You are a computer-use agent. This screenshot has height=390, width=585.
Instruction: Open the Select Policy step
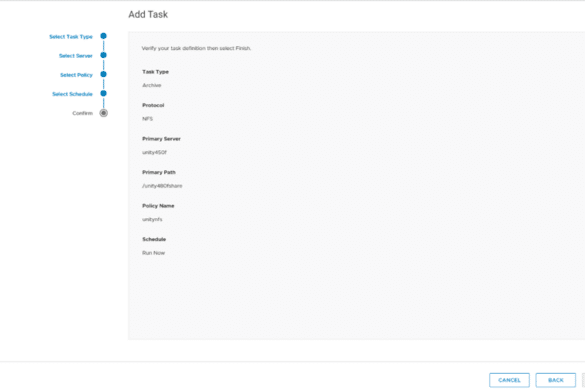tap(76, 75)
